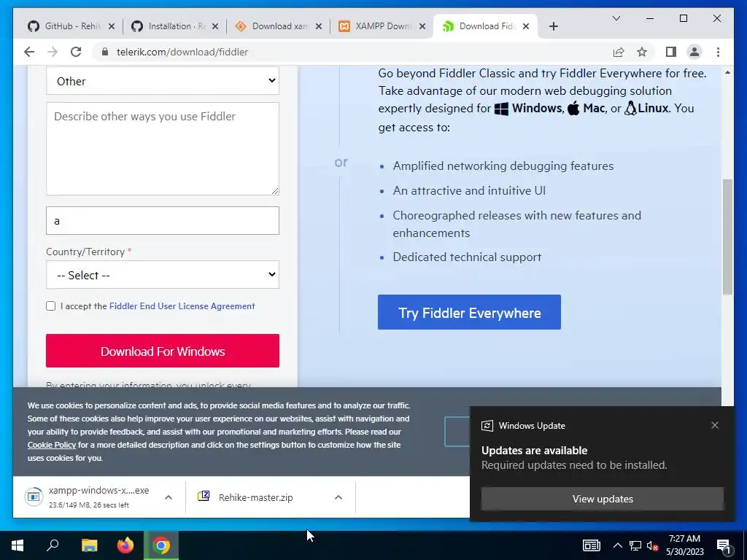Open a new tab with the plus button
Image resolution: width=747 pixels, height=560 pixels.
click(553, 26)
